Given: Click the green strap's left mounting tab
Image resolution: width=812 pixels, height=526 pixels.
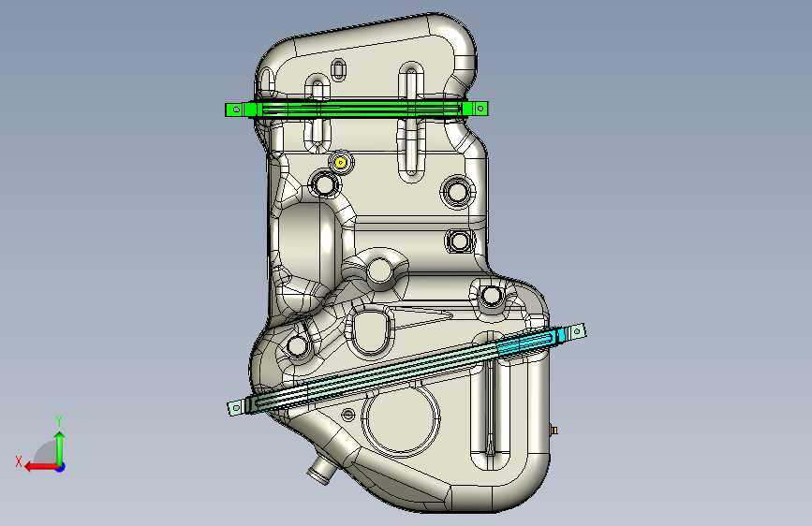Looking at the screenshot, I should coord(234,110).
